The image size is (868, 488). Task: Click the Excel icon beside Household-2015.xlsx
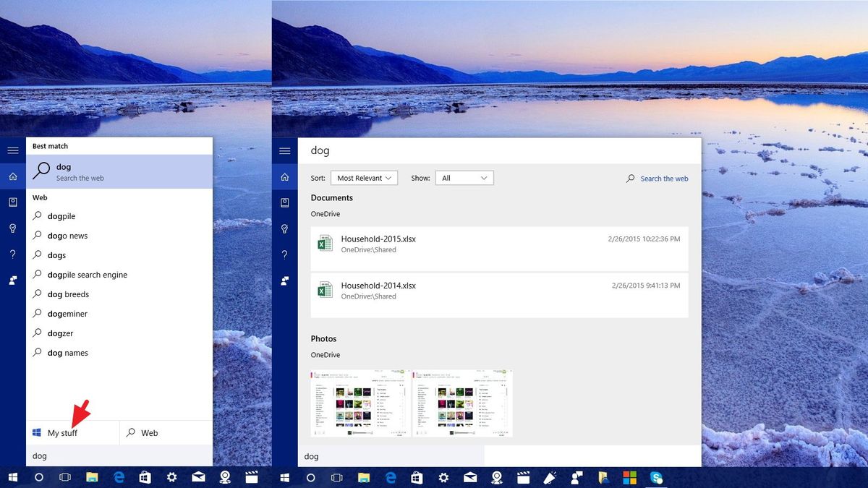325,243
